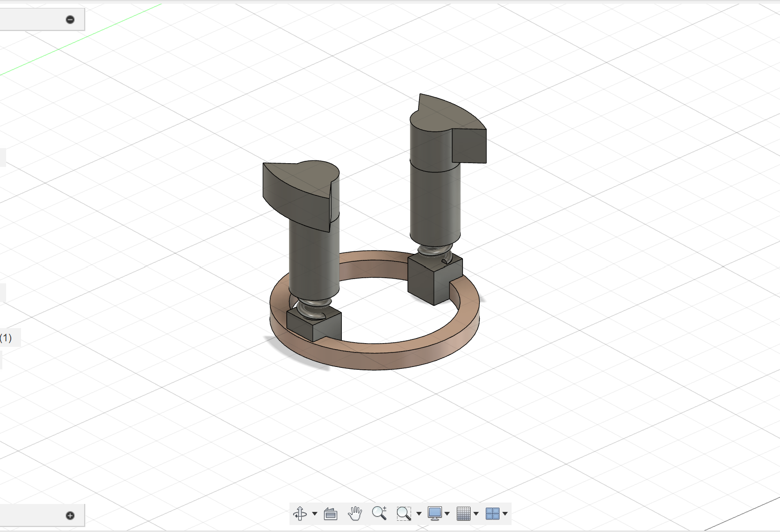Select the Zoom magnifier tool
Viewport: 780px width, 532px height.
pos(379,513)
